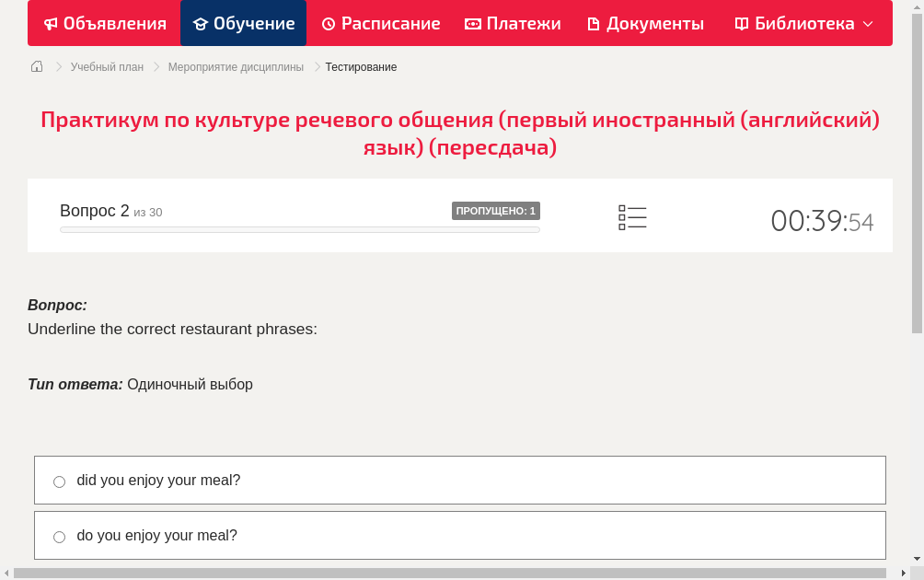924x580 pixels.
Task: Click the Учебный план breadcrumb link
Action: click(x=107, y=67)
